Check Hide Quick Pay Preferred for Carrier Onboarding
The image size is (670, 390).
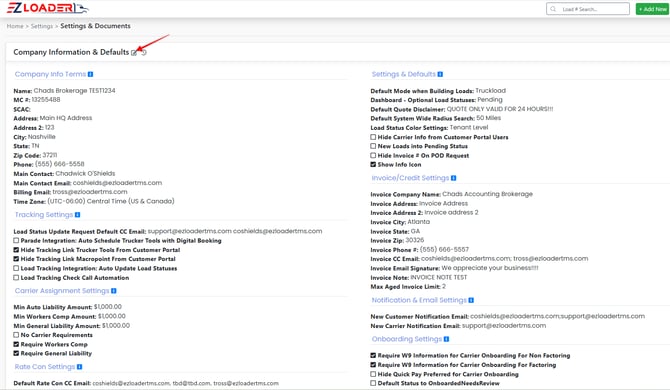point(373,374)
